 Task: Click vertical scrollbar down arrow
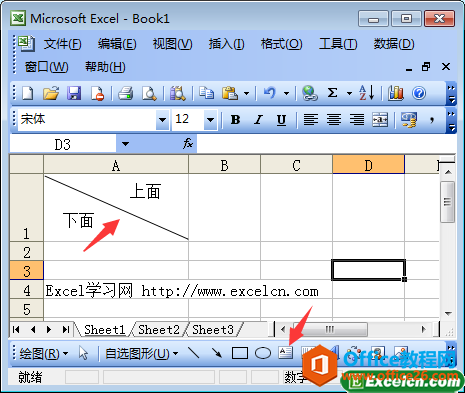point(448,313)
